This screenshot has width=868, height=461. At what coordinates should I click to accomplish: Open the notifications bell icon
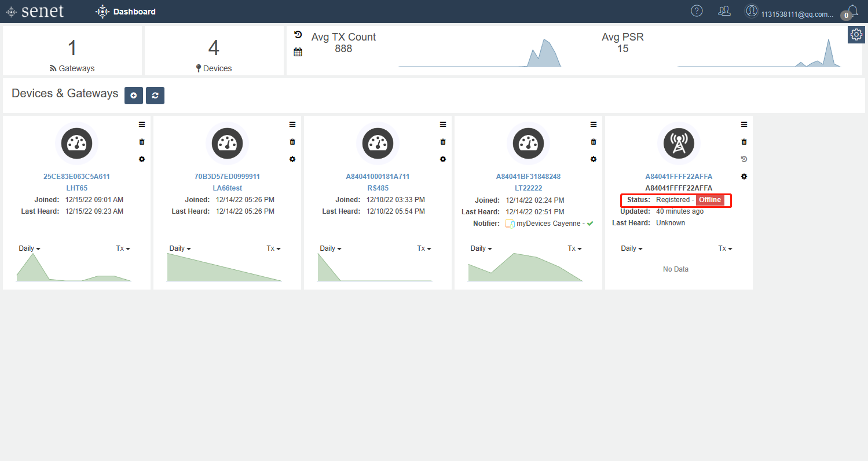coord(852,10)
